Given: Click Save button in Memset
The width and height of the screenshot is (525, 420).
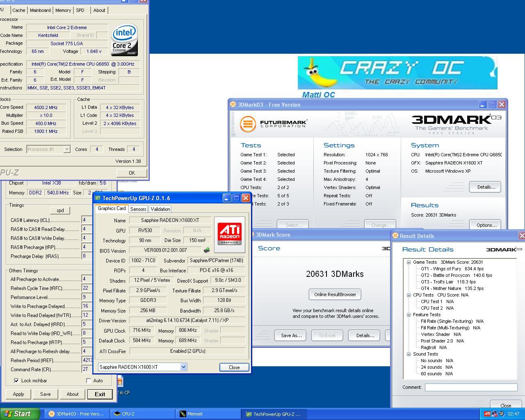Looking at the screenshot, I should pos(46,394).
